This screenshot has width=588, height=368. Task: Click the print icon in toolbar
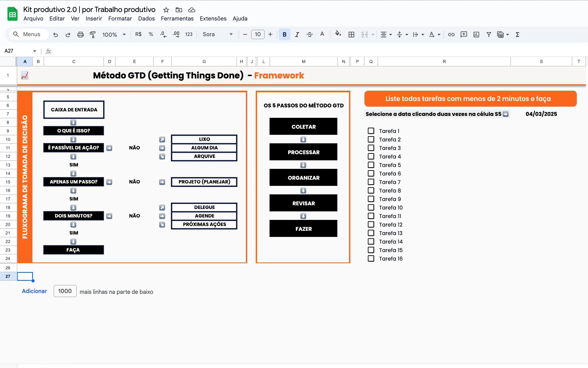(80, 35)
